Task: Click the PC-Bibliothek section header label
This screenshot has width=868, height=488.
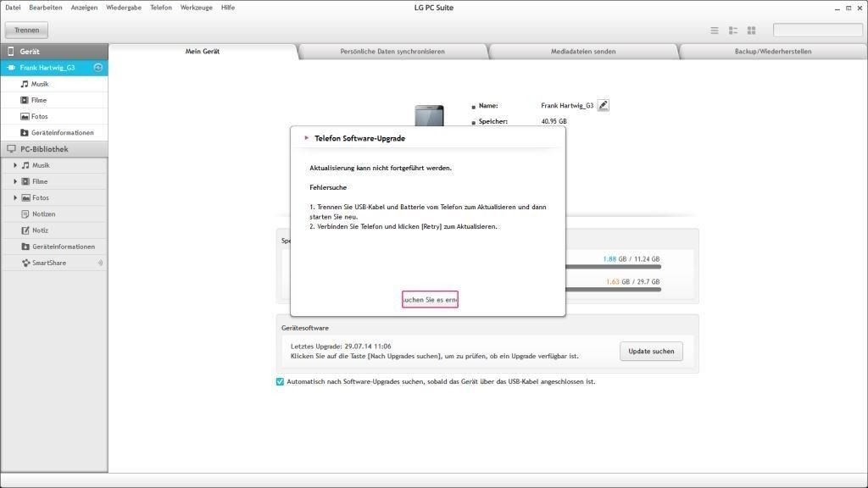Action: (x=44, y=149)
